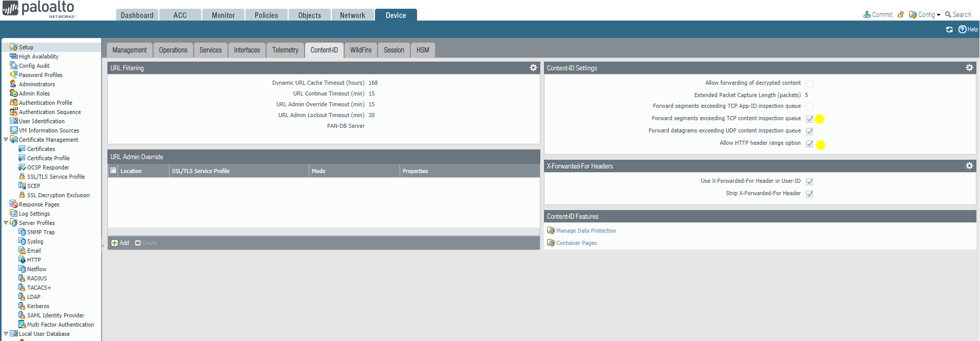Click the Netflow icon in sidebar

point(22,269)
